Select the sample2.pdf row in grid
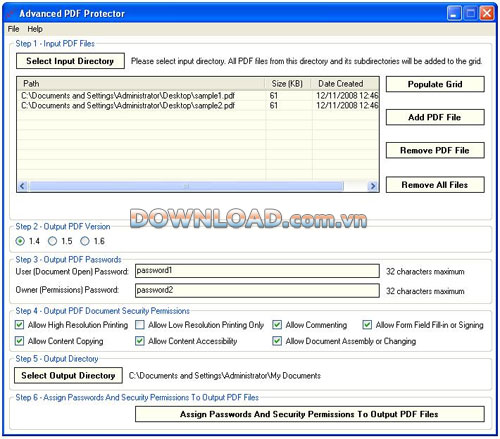 click(x=198, y=106)
